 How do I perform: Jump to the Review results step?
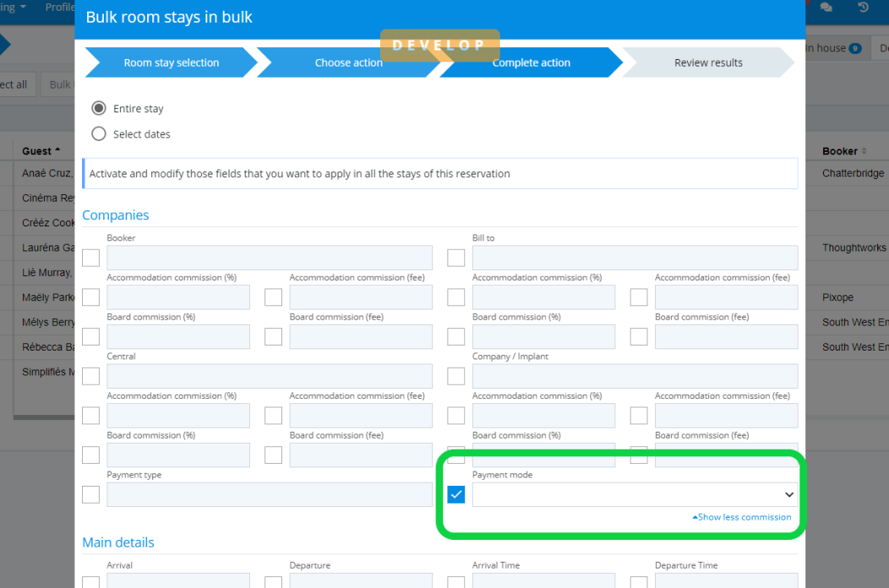pos(708,63)
